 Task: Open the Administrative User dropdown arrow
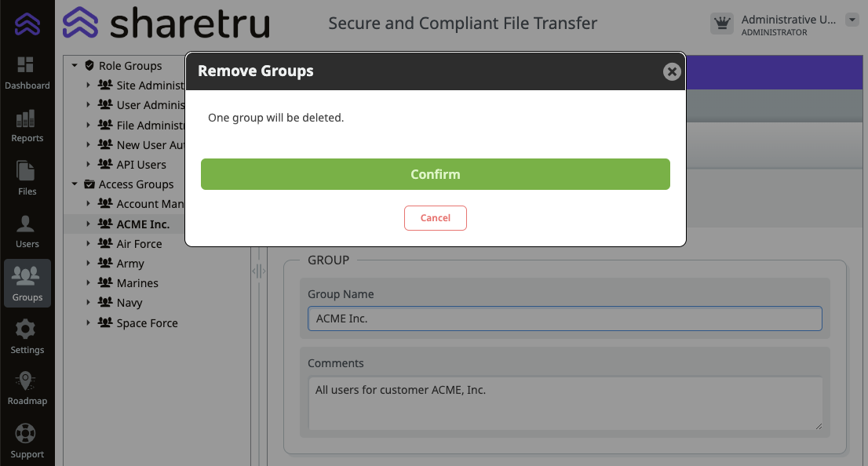pyautogui.click(x=852, y=20)
